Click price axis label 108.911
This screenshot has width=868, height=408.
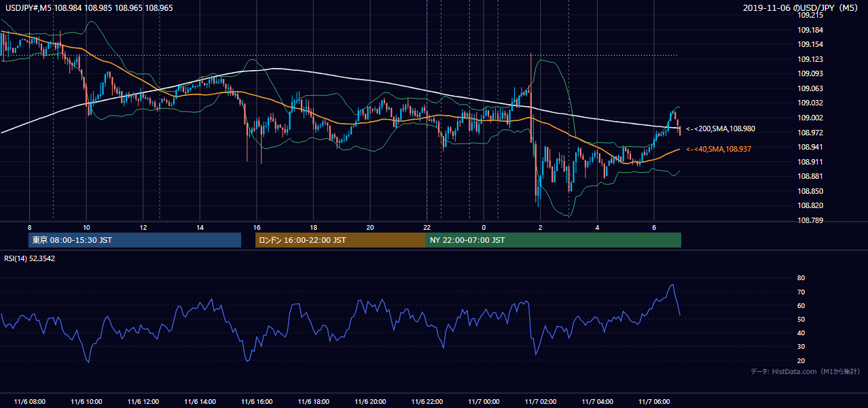[x=810, y=162]
